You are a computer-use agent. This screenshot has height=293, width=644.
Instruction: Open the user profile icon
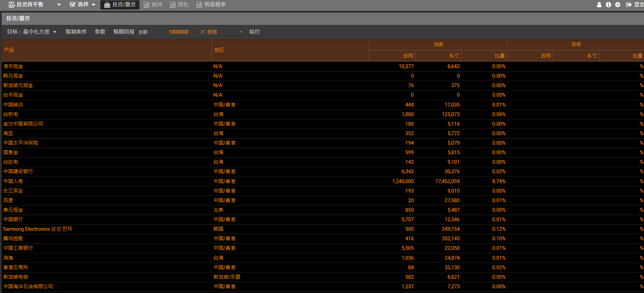coord(599,5)
